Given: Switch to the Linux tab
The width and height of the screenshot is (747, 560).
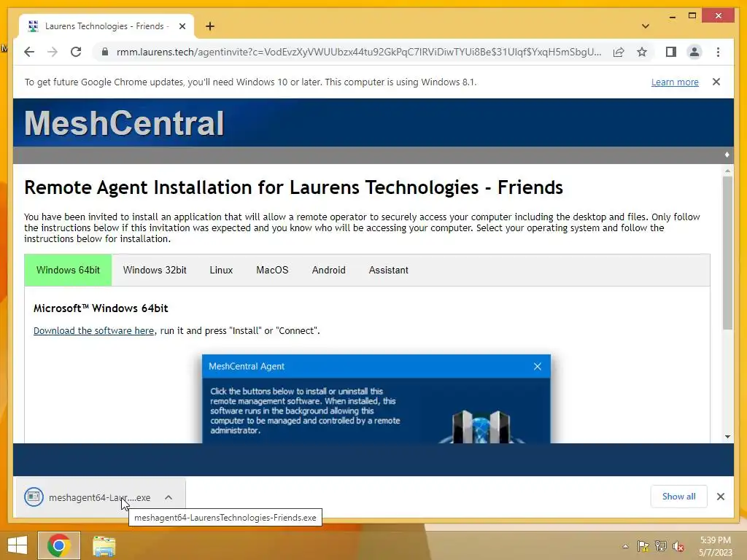Looking at the screenshot, I should [221, 270].
